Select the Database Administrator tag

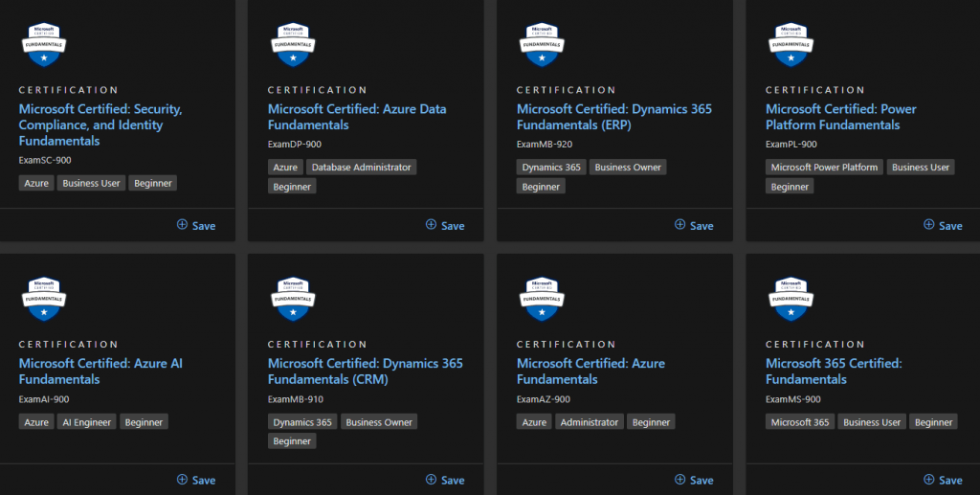coord(362,168)
